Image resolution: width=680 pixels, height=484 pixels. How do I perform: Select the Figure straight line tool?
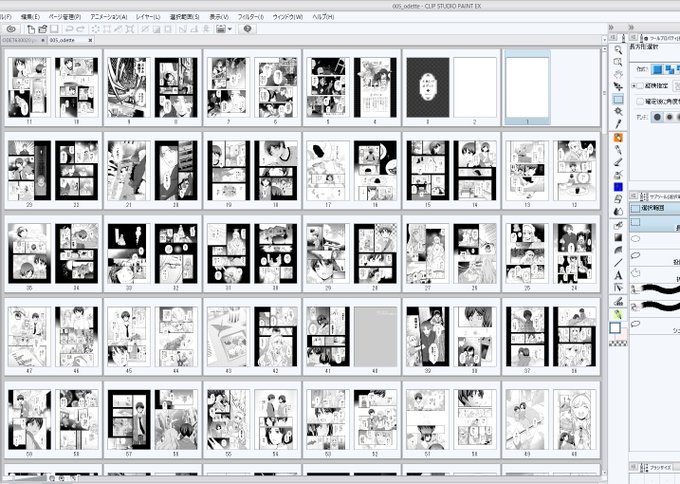click(x=618, y=262)
